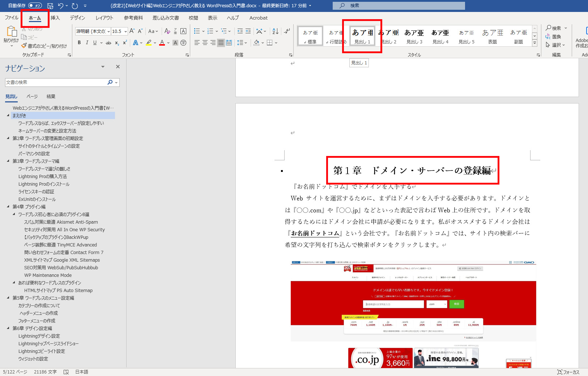The height and width of the screenshot is (376, 588).
Task: Apply red font color
Action: tap(162, 43)
